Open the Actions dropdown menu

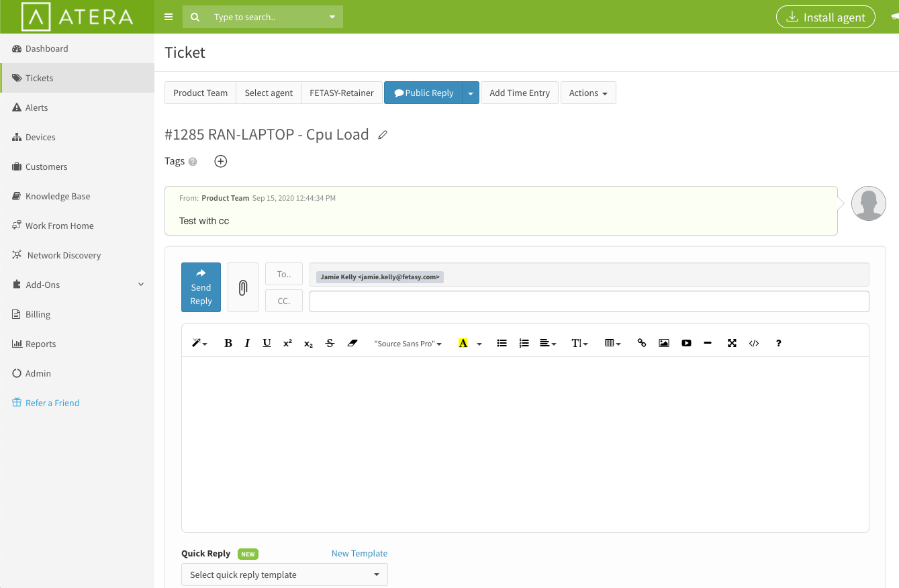588,93
